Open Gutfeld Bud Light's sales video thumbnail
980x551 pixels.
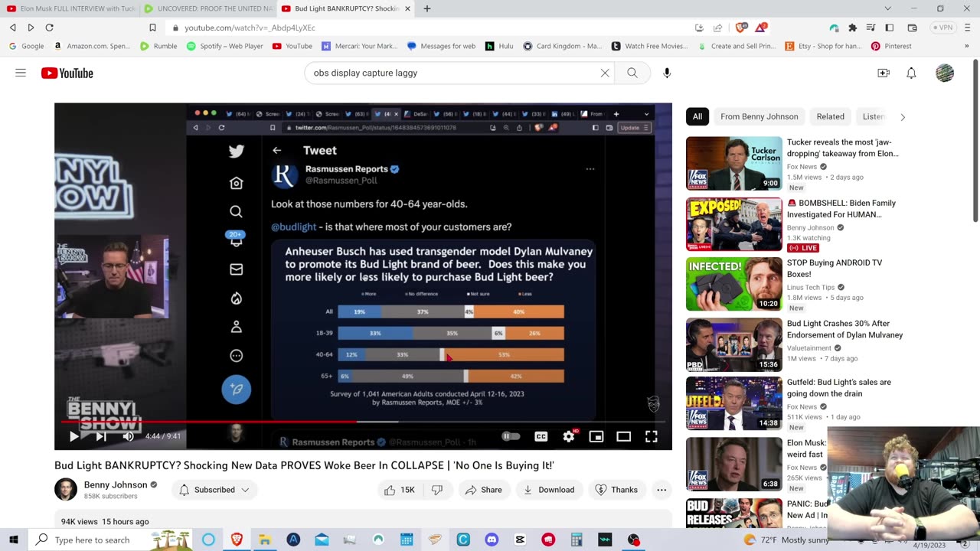pyautogui.click(x=733, y=403)
